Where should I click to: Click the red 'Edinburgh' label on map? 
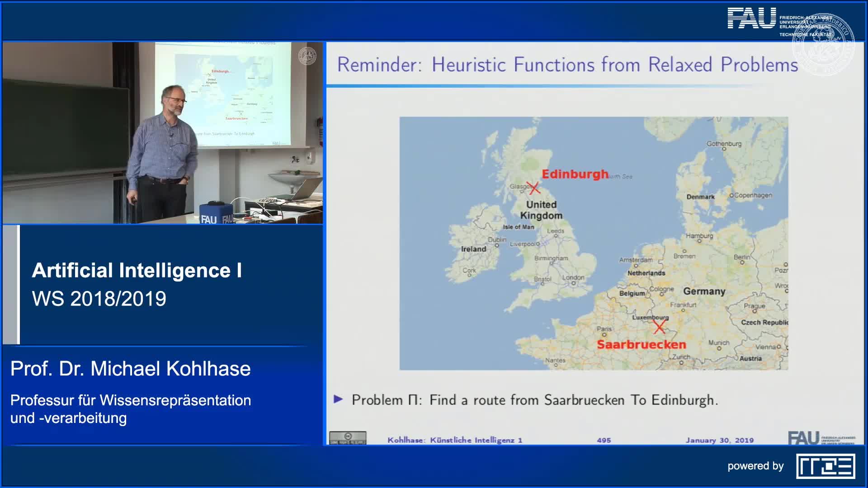pos(575,174)
